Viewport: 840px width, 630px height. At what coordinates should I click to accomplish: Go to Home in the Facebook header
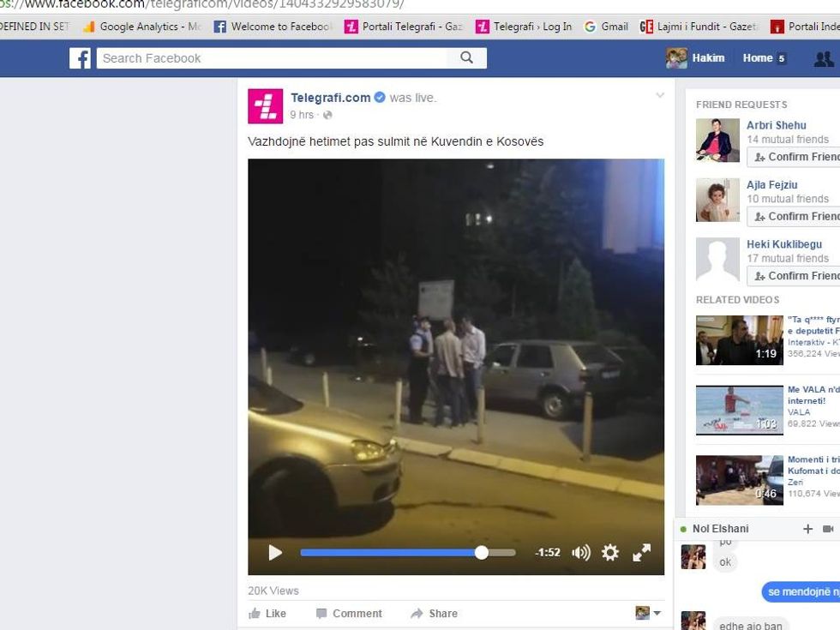(758, 58)
